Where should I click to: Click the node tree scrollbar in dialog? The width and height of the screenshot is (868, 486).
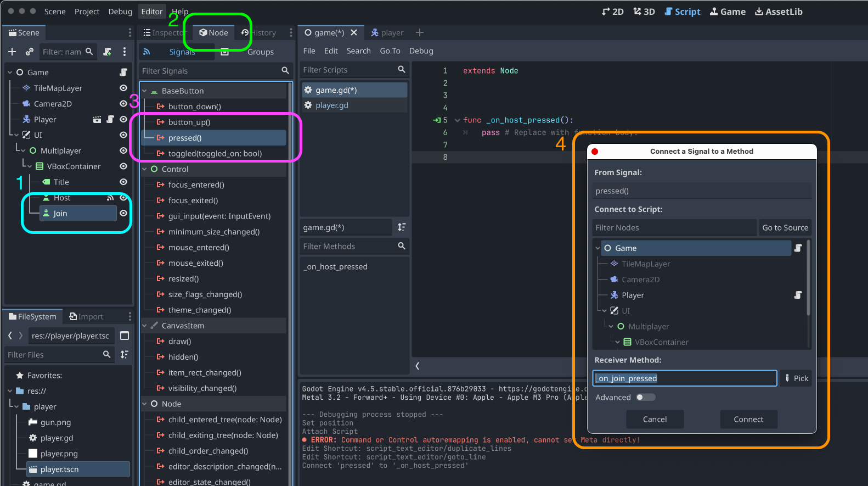[808, 278]
